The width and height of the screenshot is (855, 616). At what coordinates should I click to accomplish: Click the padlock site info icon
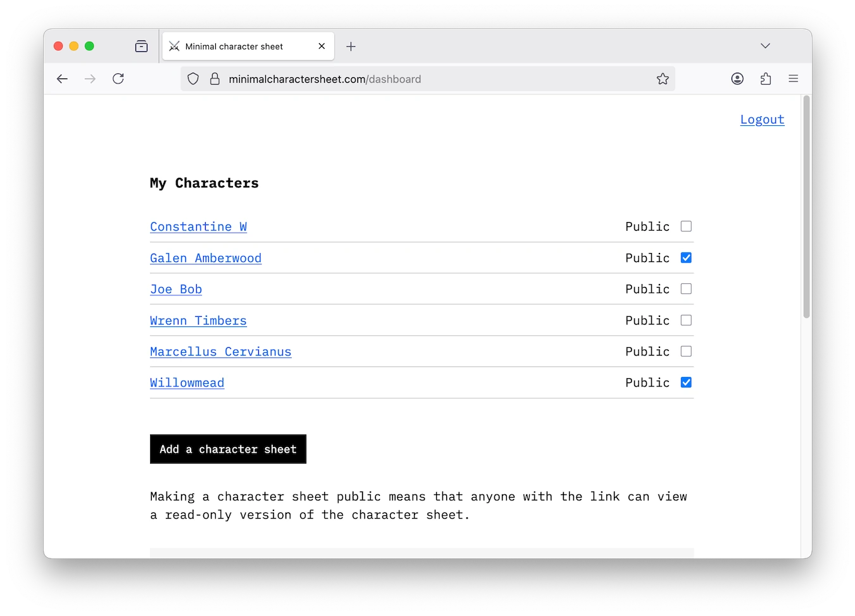point(215,79)
